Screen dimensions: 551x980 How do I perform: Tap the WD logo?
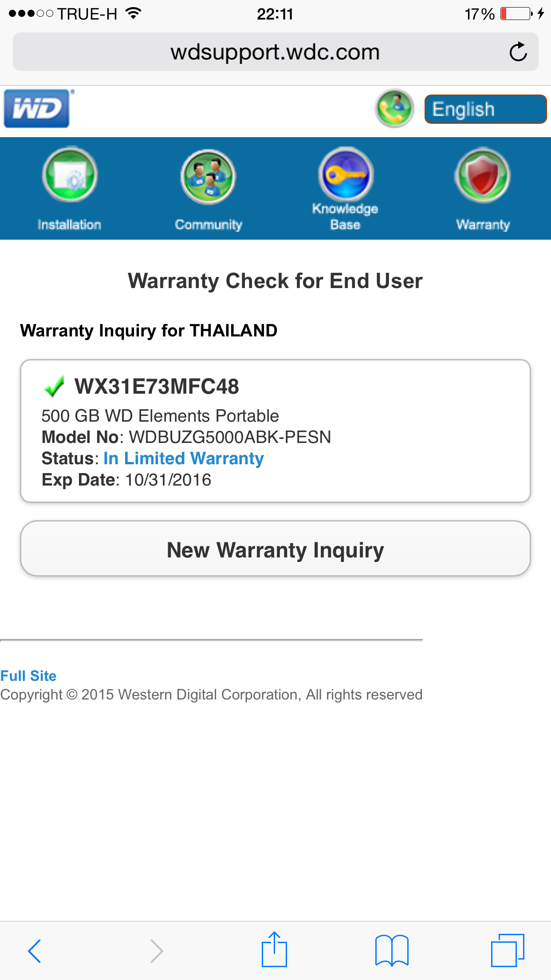pos(37,109)
